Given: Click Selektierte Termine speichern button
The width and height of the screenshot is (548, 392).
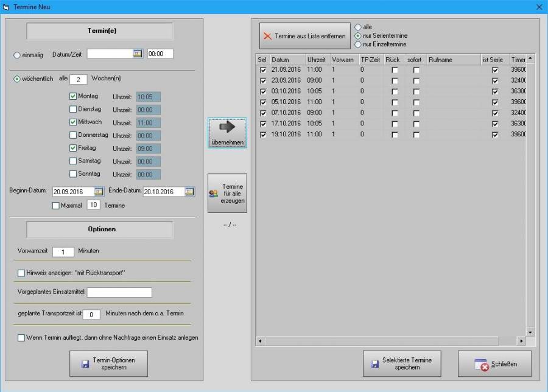Looking at the screenshot, I should pos(401,363).
